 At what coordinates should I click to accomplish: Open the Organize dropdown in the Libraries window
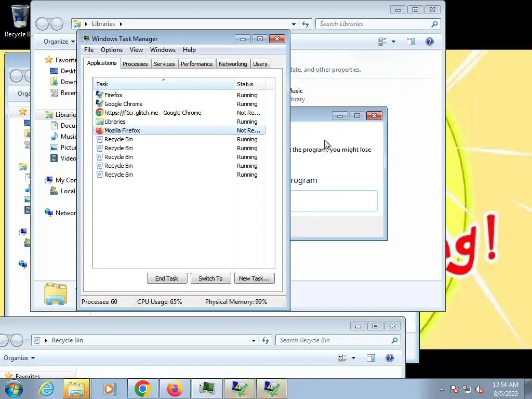click(x=59, y=42)
